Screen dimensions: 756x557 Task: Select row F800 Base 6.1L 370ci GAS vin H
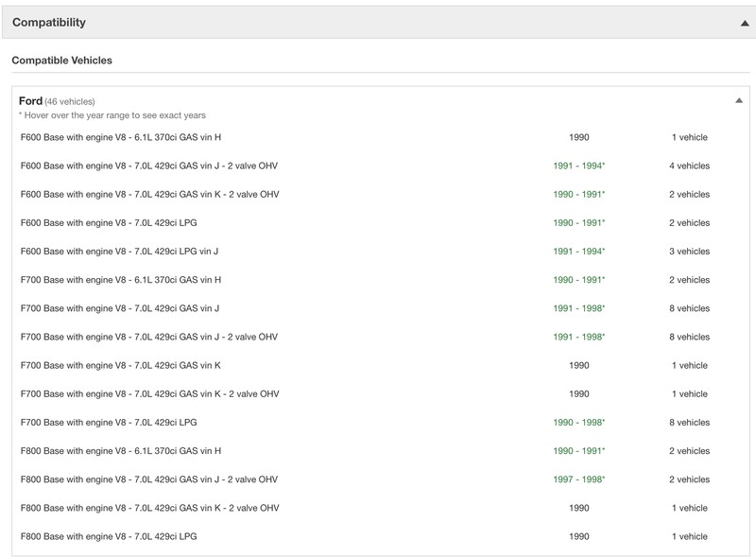tap(381, 451)
